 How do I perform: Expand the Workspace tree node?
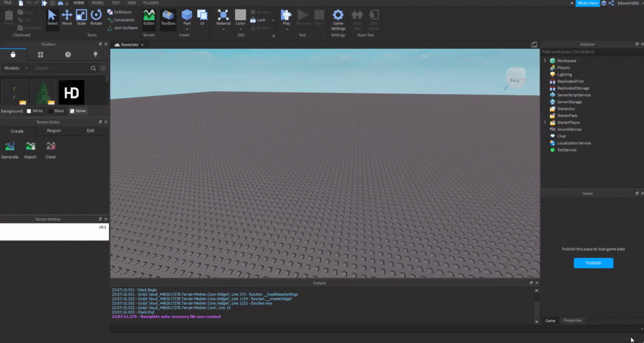545,61
